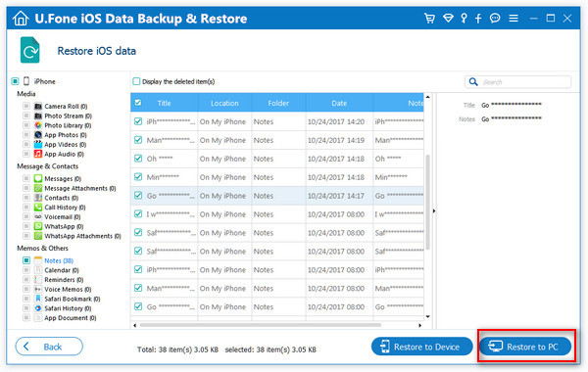Screen dimensions: 588x372
Task: Click the Camera Roll icon
Action: (x=38, y=106)
